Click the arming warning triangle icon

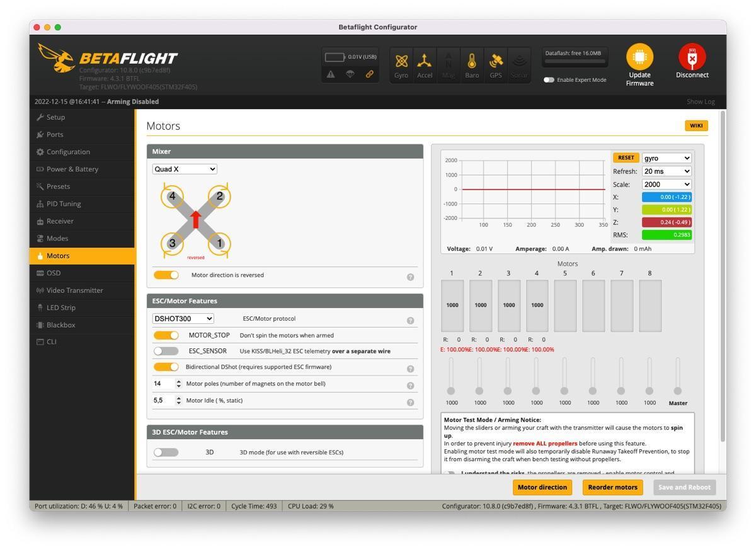coord(331,74)
